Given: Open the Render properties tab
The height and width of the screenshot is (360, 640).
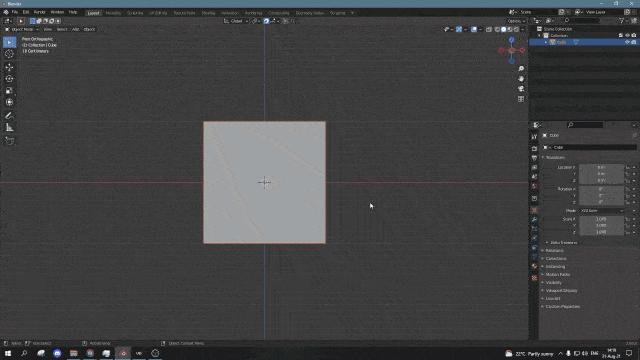Looking at the screenshot, I should click(x=534, y=149).
